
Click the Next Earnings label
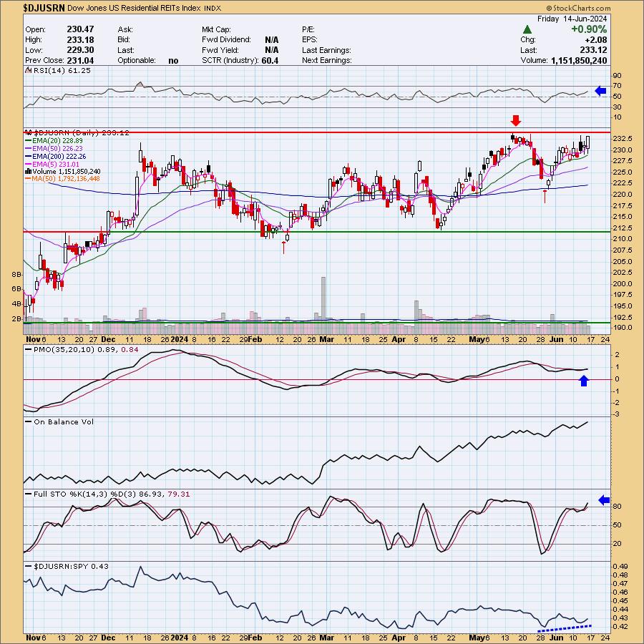tap(327, 60)
